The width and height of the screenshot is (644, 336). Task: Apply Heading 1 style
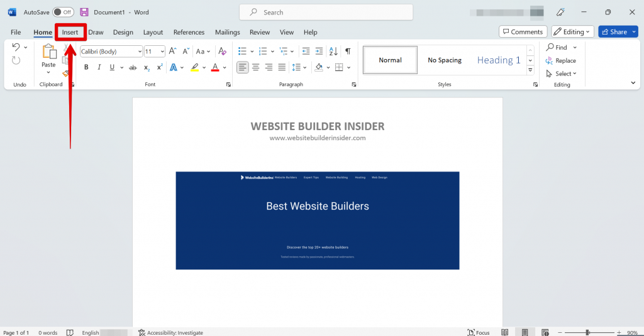(x=498, y=60)
